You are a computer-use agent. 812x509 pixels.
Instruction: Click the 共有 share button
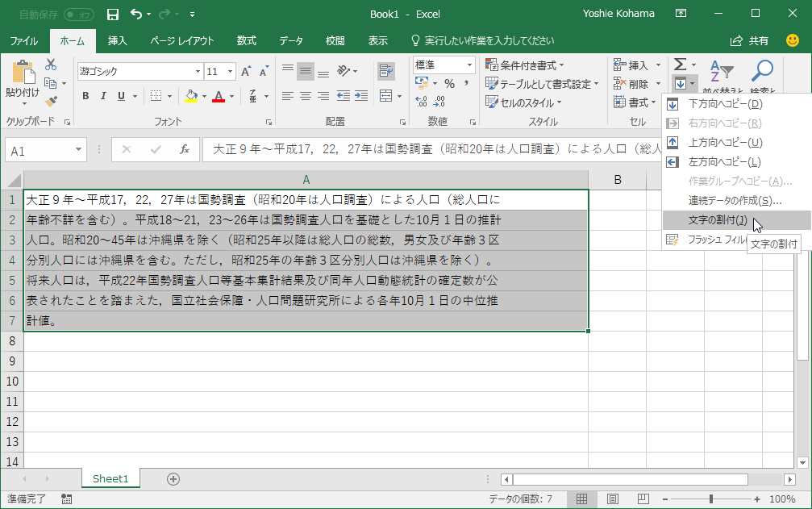coord(749,41)
